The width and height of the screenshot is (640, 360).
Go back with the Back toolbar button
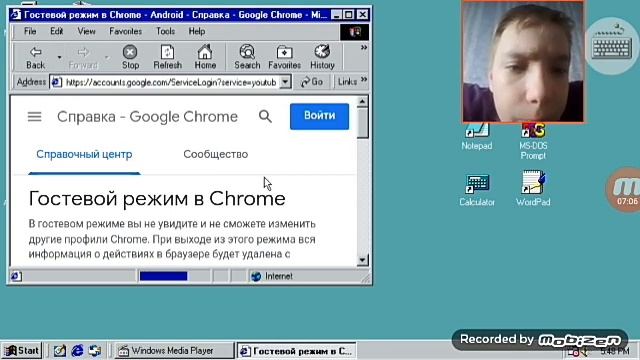[35, 57]
